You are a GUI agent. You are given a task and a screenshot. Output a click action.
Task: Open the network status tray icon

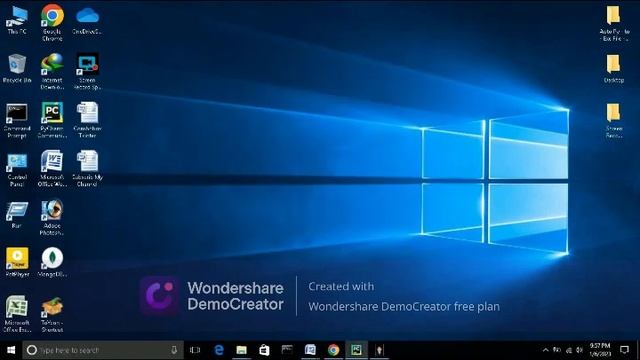pyautogui.click(x=569, y=350)
